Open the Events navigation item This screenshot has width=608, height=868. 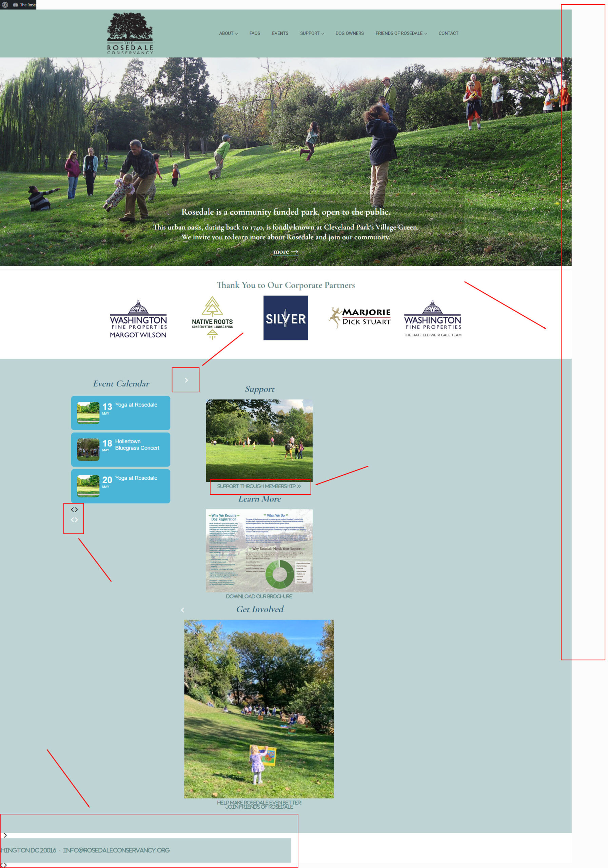(x=280, y=33)
